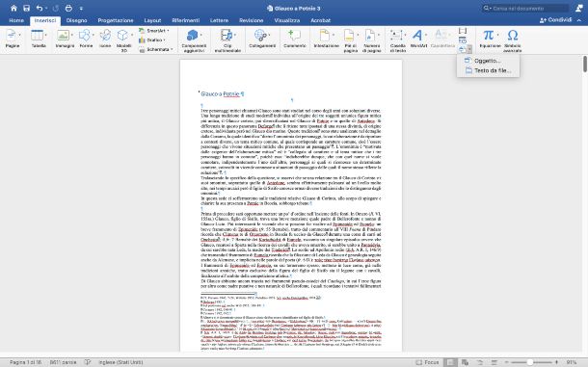Switch to the Visualizza tab
The height and width of the screenshot is (367, 588).
coord(287,20)
